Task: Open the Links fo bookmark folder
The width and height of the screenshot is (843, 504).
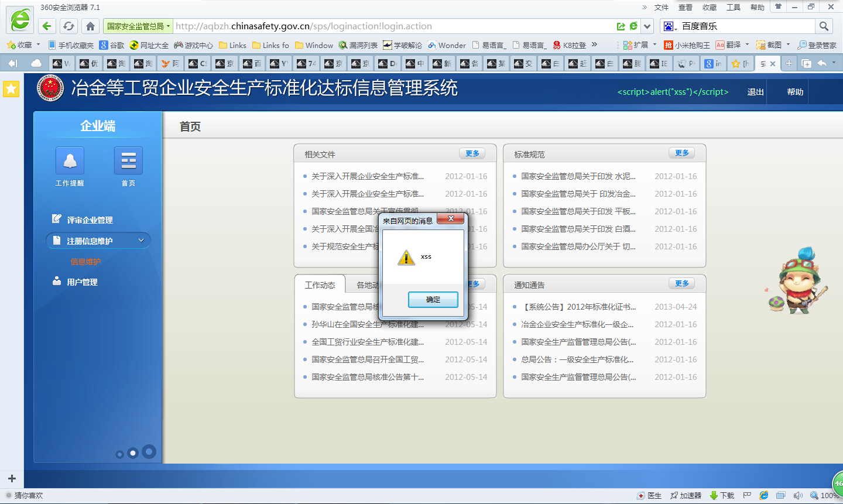Action: pyautogui.click(x=270, y=45)
